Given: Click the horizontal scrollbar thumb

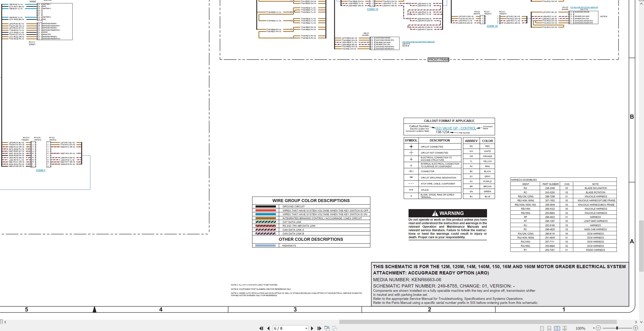Looking at the screenshot, I should 478,322.
